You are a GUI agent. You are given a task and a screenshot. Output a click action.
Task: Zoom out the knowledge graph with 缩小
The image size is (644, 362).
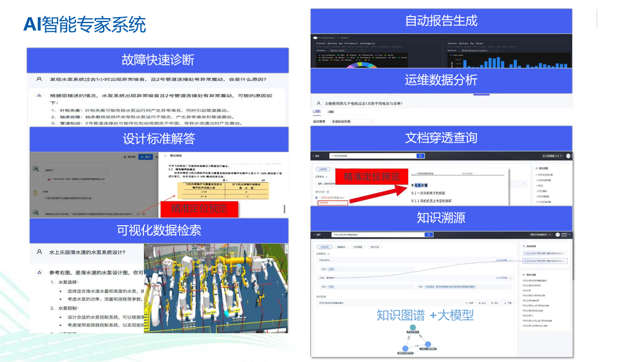coord(496,303)
